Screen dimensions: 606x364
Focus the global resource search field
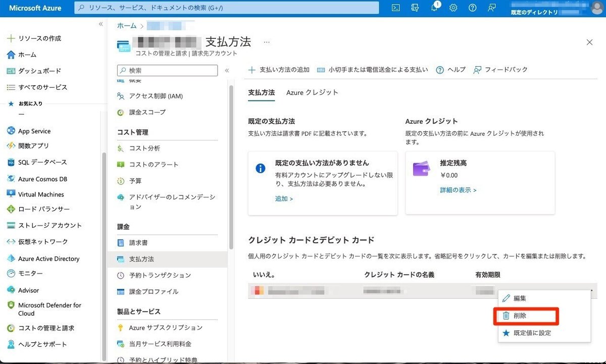point(227,8)
